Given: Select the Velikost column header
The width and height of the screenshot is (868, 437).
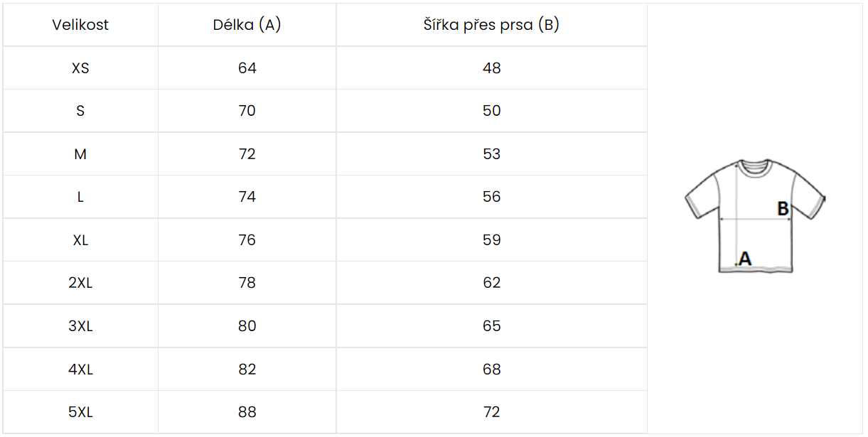Looking at the screenshot, I should pos(80,25).
